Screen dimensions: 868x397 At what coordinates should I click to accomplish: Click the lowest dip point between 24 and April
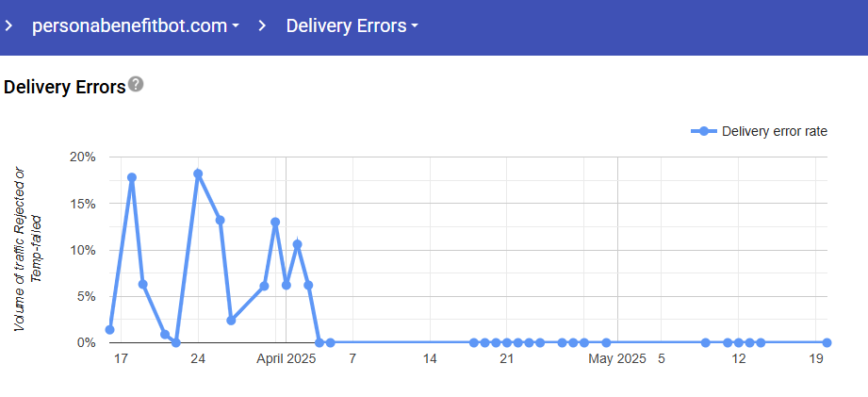(x=231, y=321)
